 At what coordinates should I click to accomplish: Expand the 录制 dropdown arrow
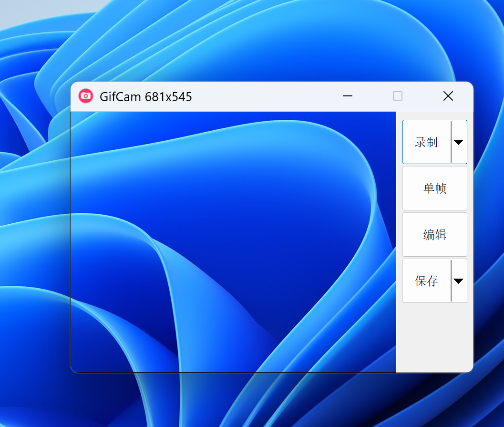point(459,142)
